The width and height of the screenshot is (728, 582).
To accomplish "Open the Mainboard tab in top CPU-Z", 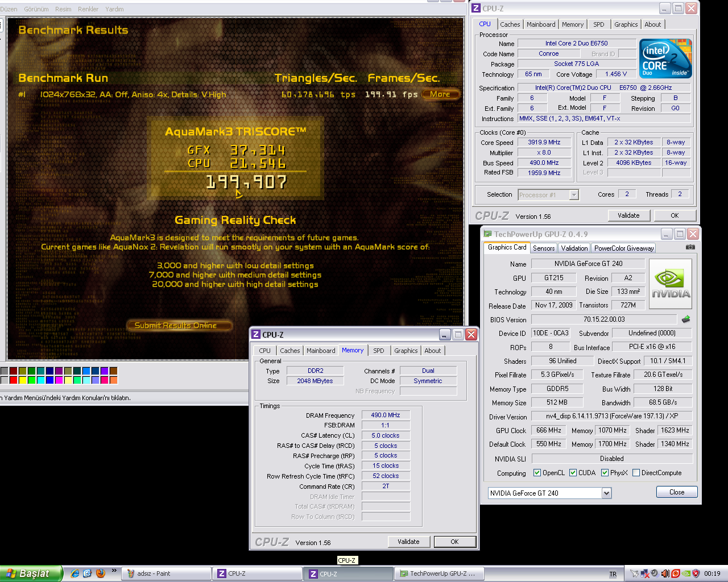I will (541, 24).
